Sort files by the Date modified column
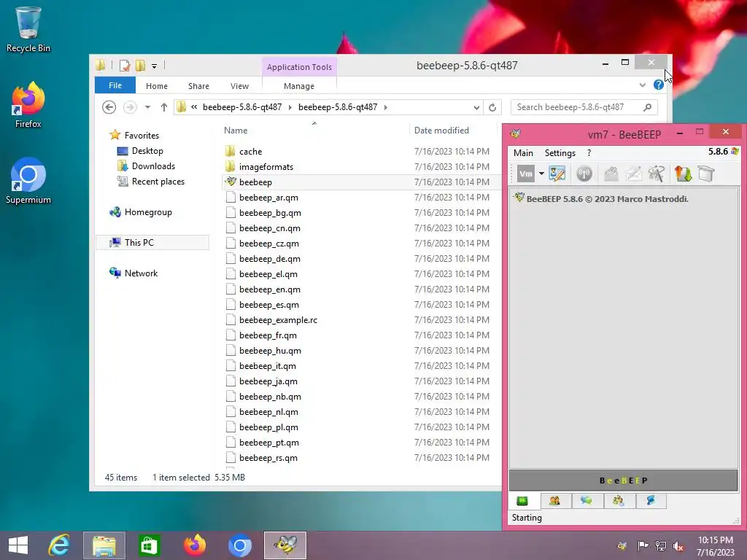The height and width of the screenshot is (560, 747). tap(441, 130)
